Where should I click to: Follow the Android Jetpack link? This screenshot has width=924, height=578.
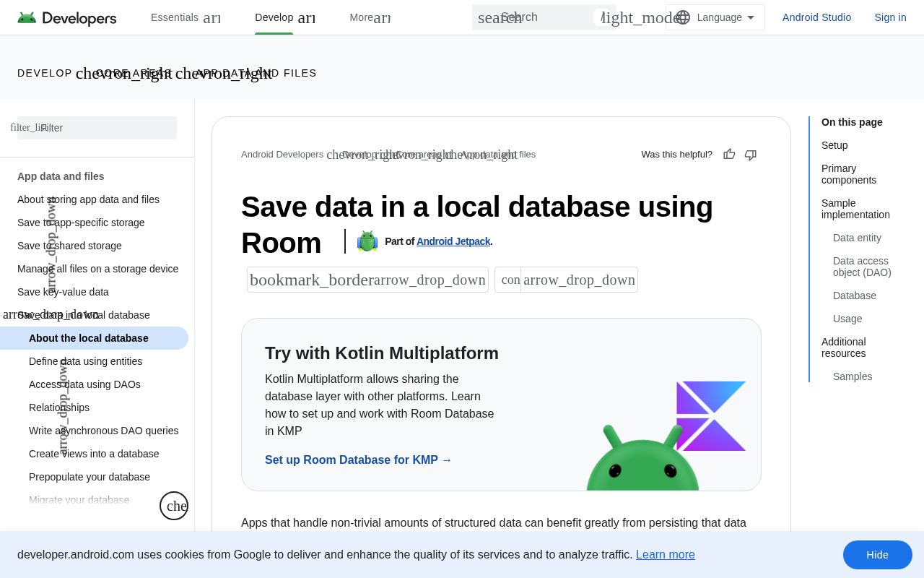click(453, 241)
